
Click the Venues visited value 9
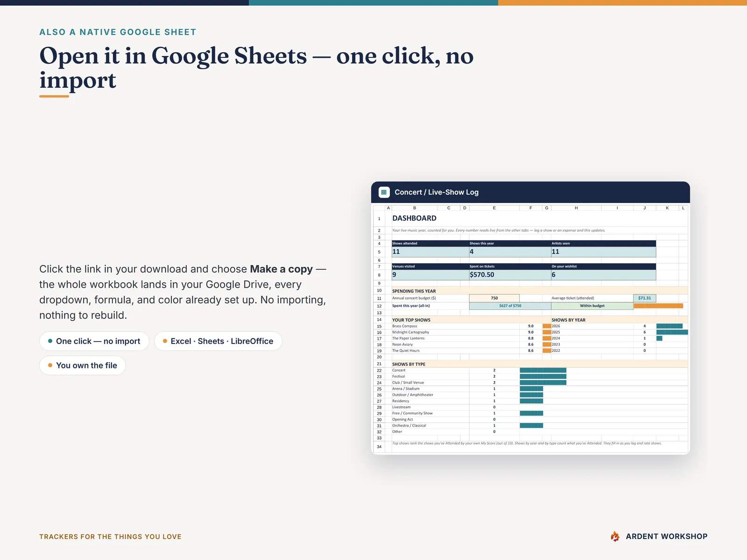coord(430,275)
